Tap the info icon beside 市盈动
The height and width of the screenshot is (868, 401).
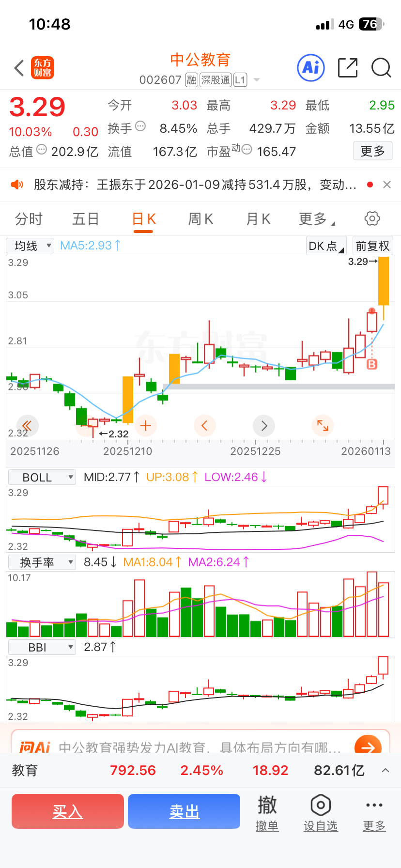coord(247,150)
